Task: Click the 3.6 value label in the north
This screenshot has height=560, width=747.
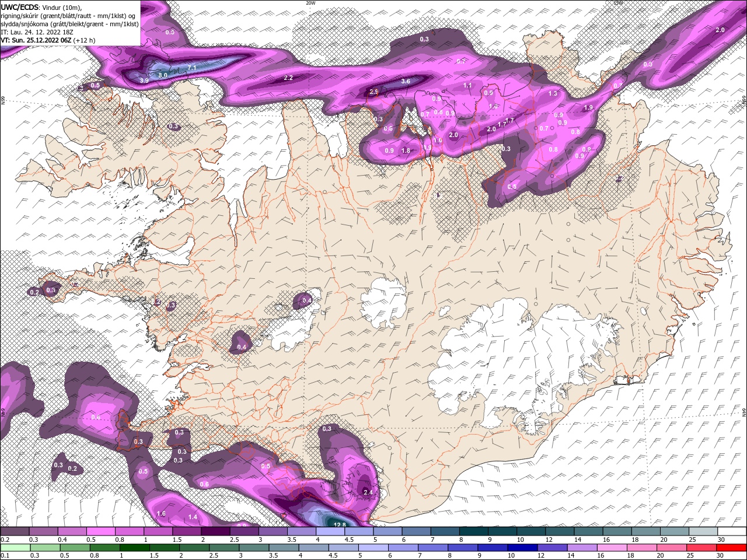Action: point(406,81)
